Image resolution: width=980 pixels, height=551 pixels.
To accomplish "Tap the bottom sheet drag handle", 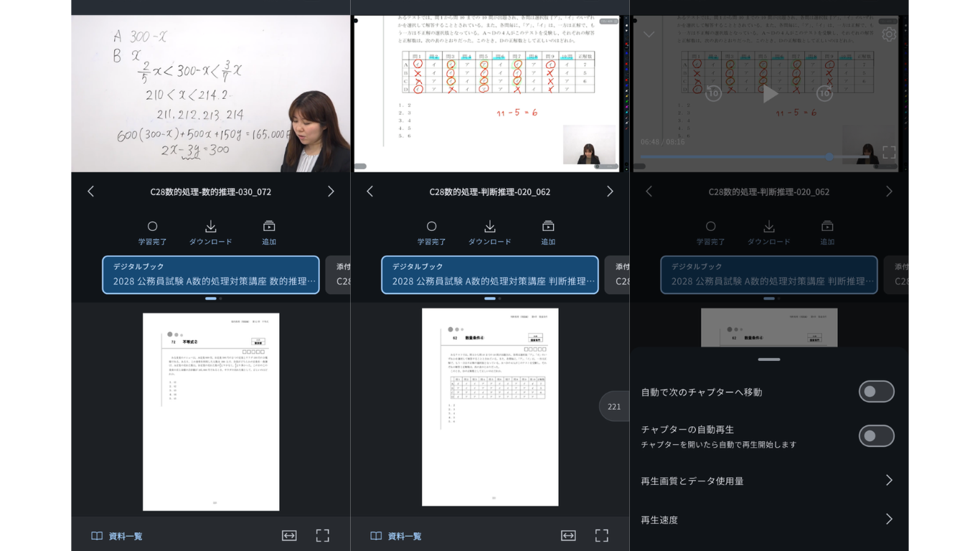I will click(x=769, y=359).
